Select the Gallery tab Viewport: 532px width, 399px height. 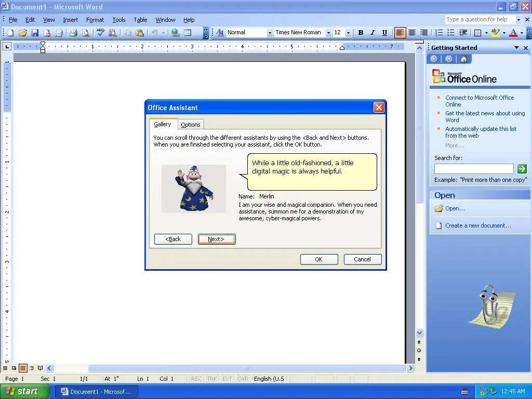163,124
